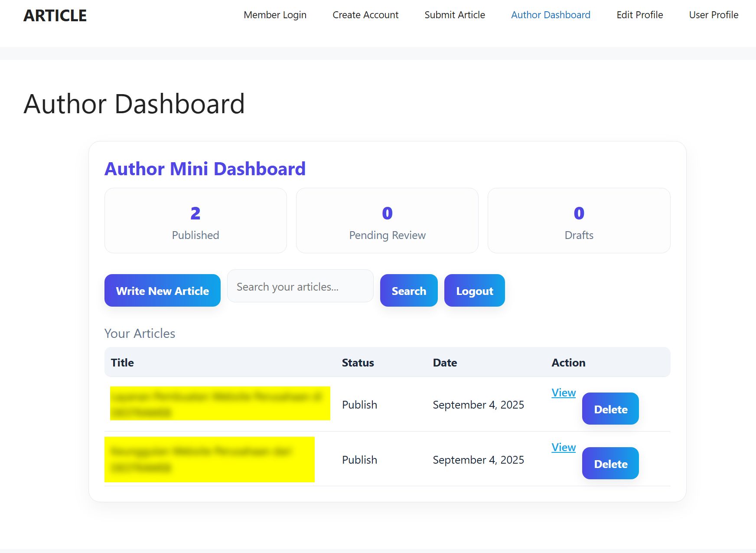Image resolution: width=756 pixels, height=553 pixels.
Task: Select Author Dashboard in navigation
Action: (551, 15)
